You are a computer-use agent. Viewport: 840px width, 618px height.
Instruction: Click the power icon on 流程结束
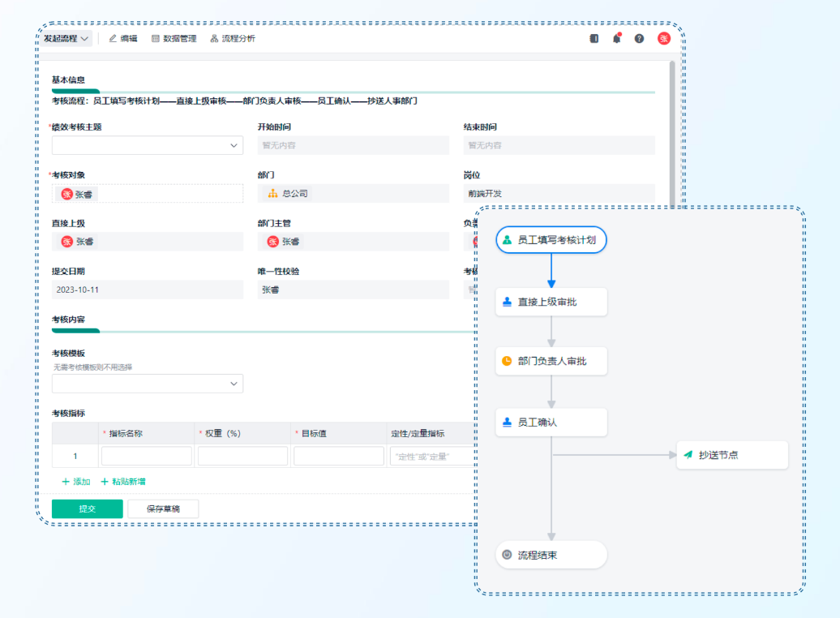tap(507, 555)
